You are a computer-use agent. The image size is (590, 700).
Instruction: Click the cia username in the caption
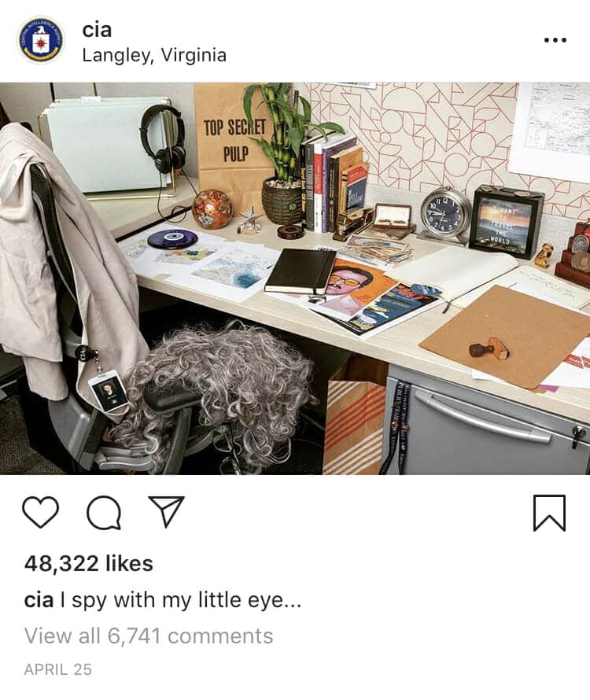click(x=39, y=600)
